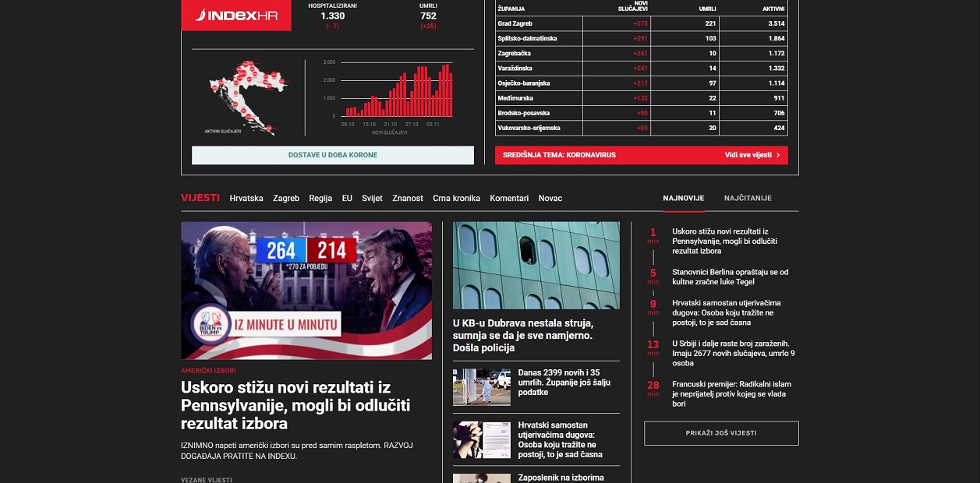Open Danas 2399 novih article

[x=564, y=383]
